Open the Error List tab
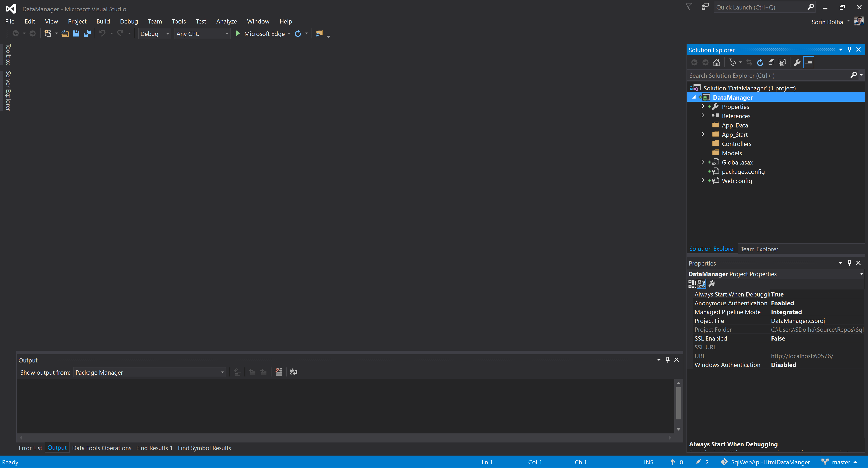The image size is (868, 468). point(30,448)
